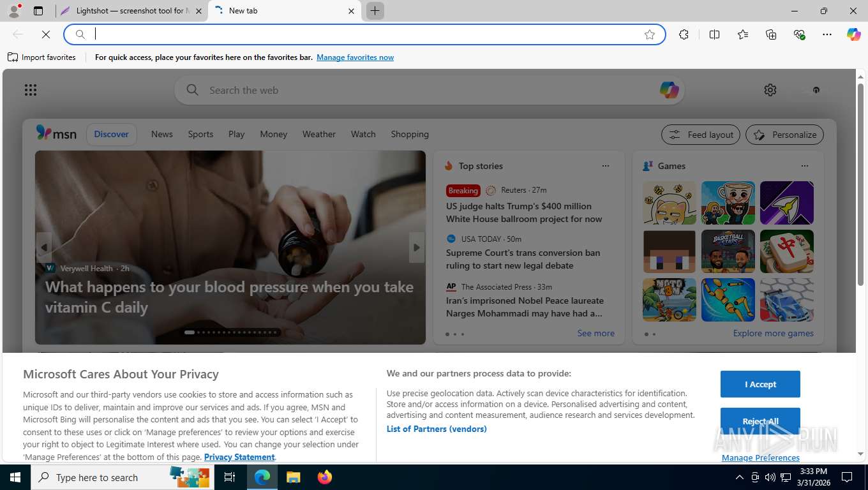The width and height of the screenshot is (868, 490).
Task: Switch to the Lightshot screenshot tool tab
Action: coord(131,11)
